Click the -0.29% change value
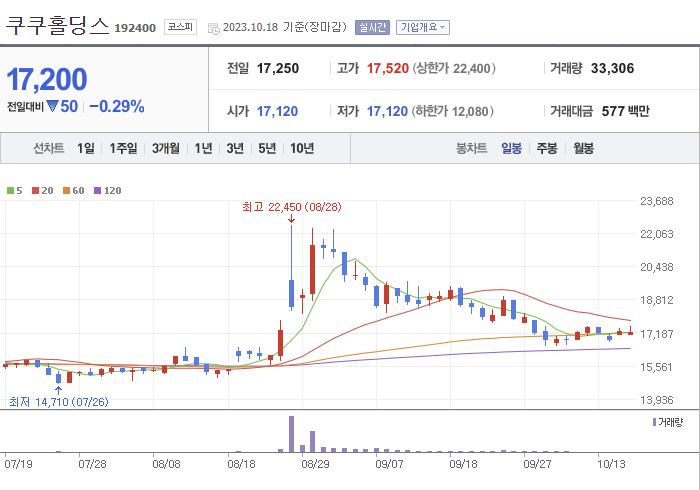Screen dimensions: 700x490 pos(117,107)
